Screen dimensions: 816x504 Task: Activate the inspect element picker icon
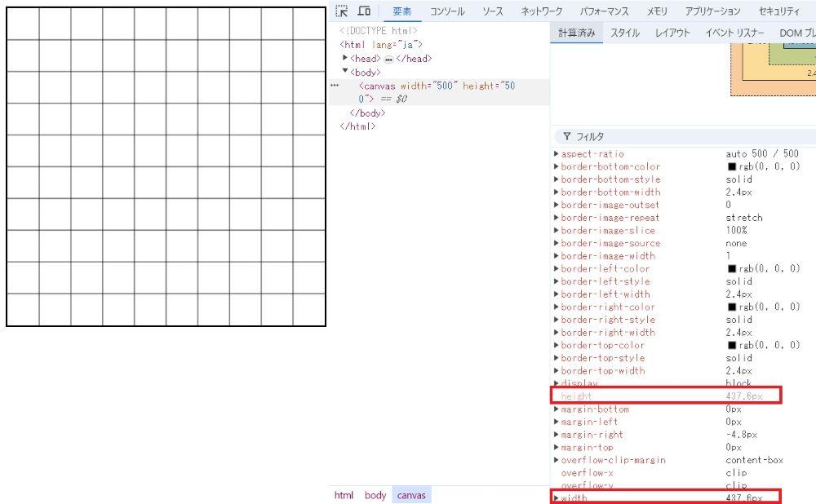point(341,11)
